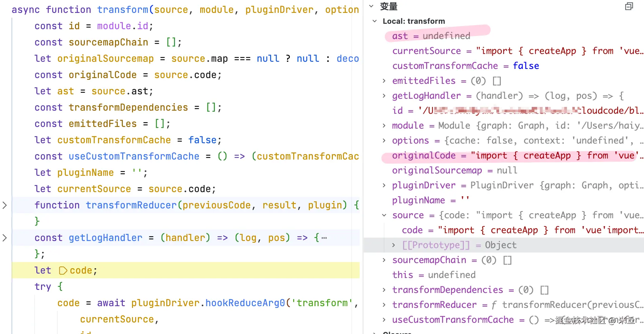Expand the options variable
644x334 pixels.
point(384,141)
